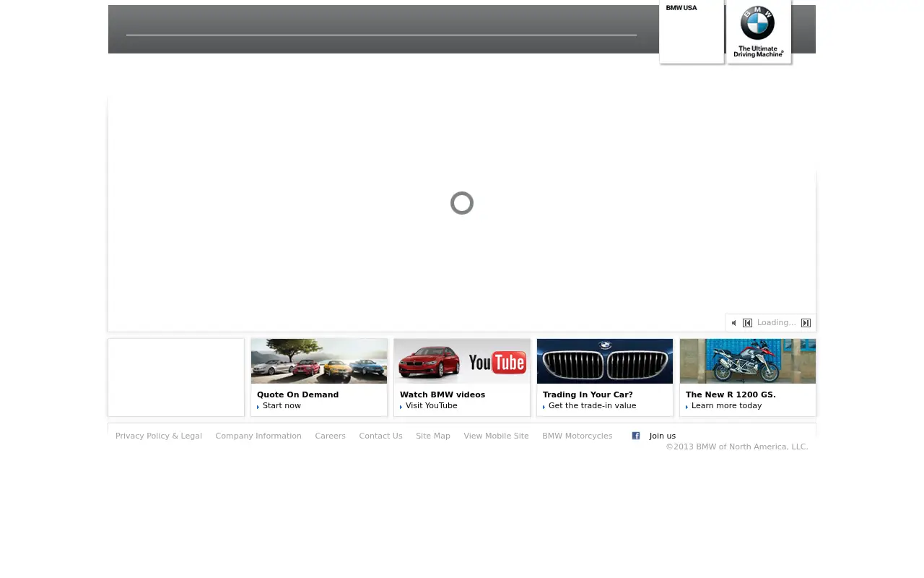Screen dimensions: 924x578
Task: Click the R 1200 GS motorcycle thumbnail
Action: (748, 361)
